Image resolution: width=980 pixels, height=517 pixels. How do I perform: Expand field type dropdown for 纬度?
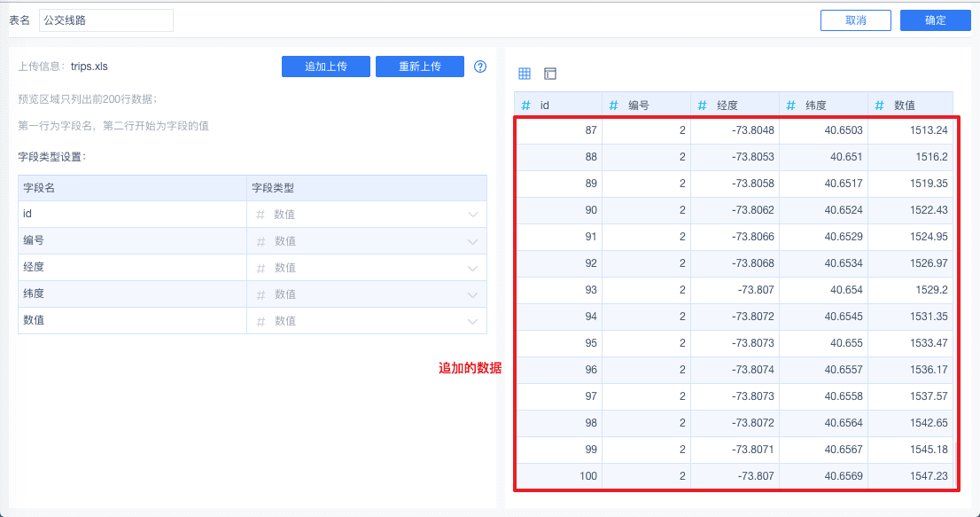pyautogui.click(x=473, y=294)
